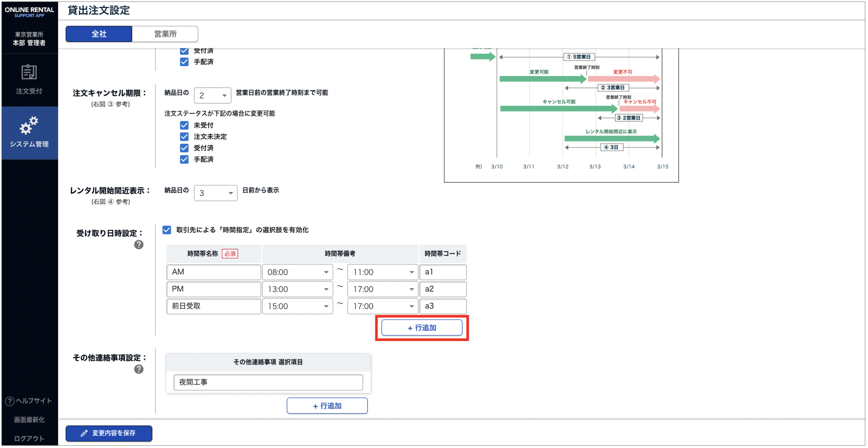The image size is (868, 448).
Task: Click the ヘルプサイト help icon
Action: click(x=10, y=401)
